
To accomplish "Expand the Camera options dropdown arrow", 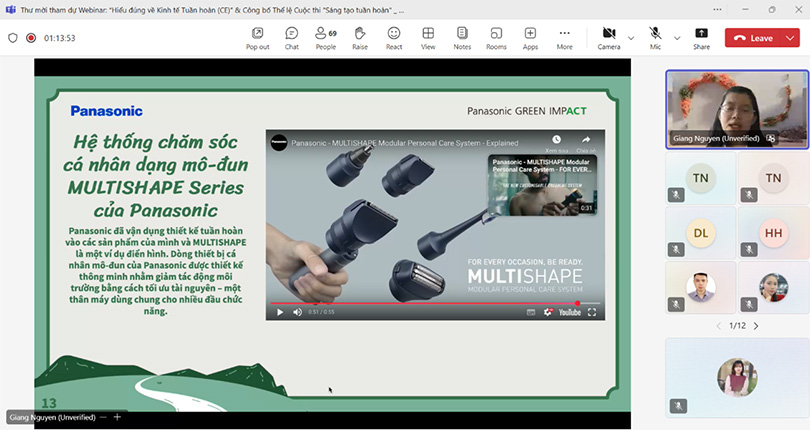I will click(631, 38).
